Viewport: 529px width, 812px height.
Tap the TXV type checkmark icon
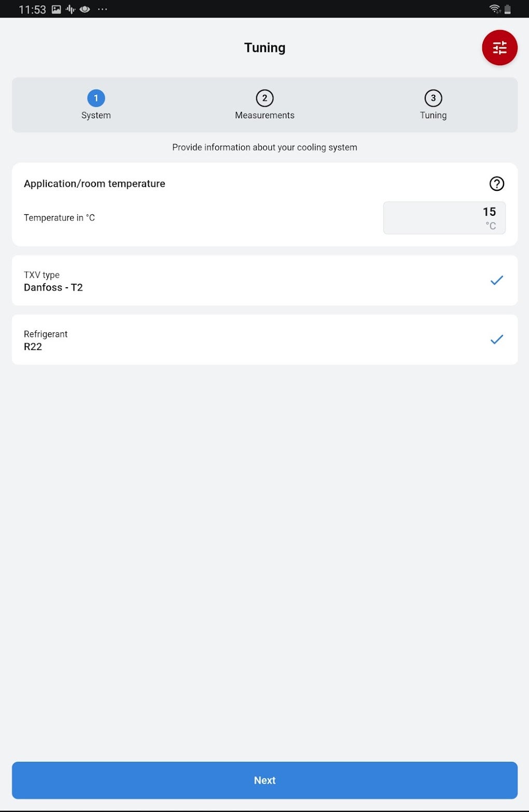(x=496, y=281)
